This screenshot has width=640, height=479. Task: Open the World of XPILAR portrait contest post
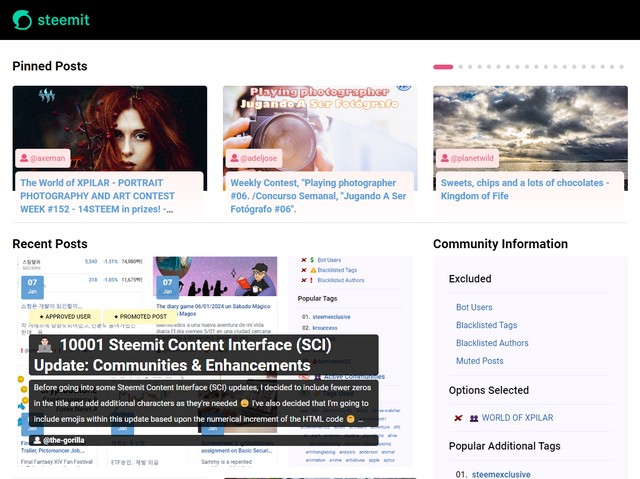pyautogui.click(x=98, y=196)
